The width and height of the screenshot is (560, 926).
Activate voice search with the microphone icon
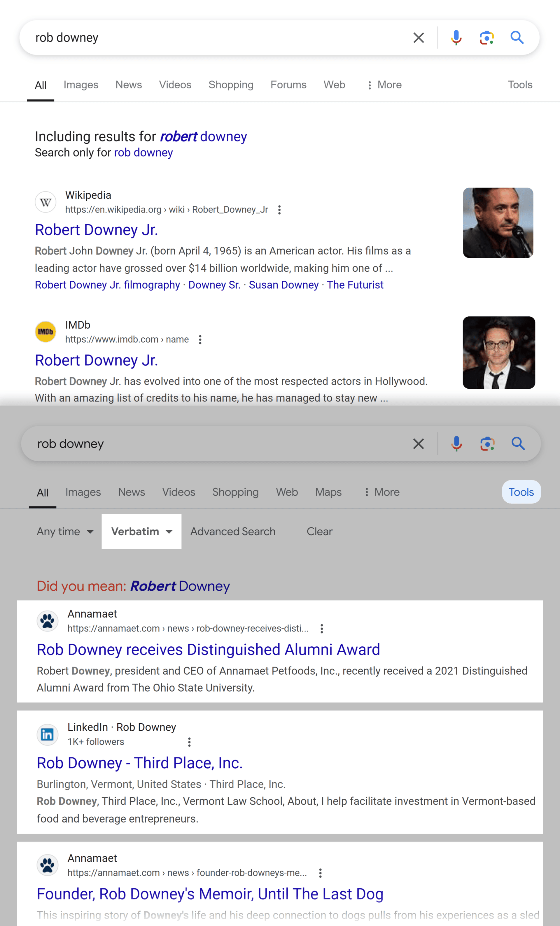coord(456,37)
